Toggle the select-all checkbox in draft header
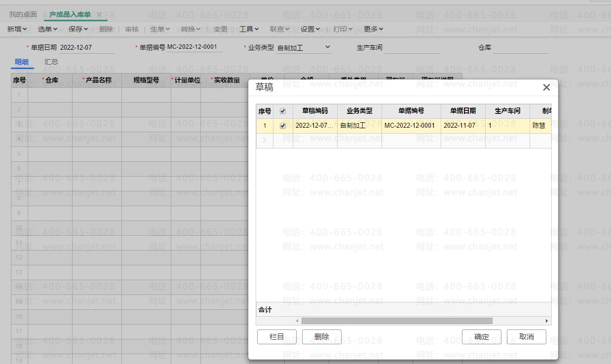 tap(283, 111)
